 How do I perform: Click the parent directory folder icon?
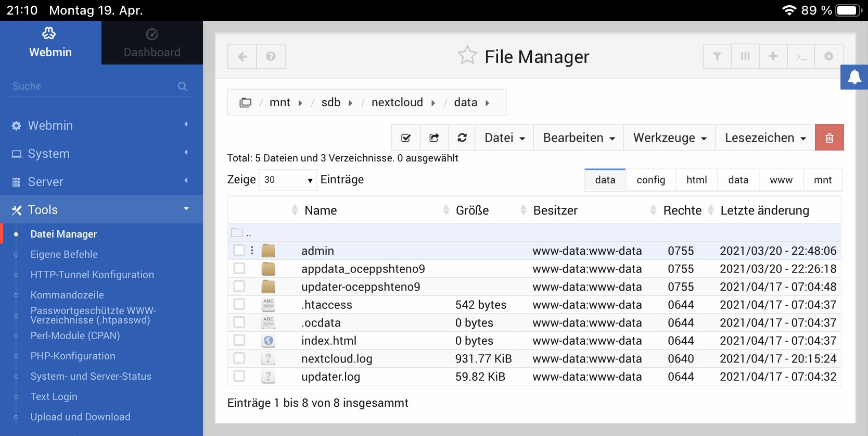click(237, 232)
